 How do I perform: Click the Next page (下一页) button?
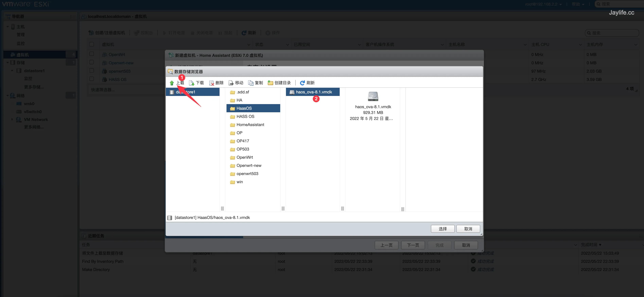413,245
